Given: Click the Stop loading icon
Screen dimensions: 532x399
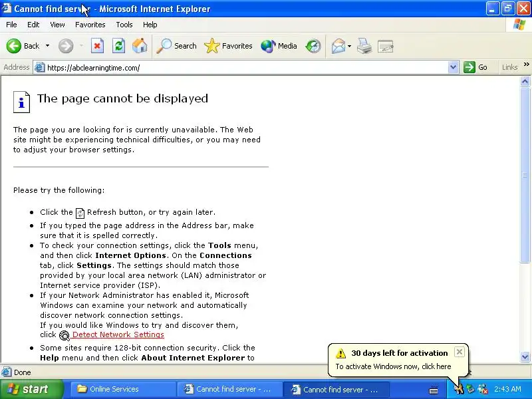Looking at the screenshot, I should pos(97,46).
